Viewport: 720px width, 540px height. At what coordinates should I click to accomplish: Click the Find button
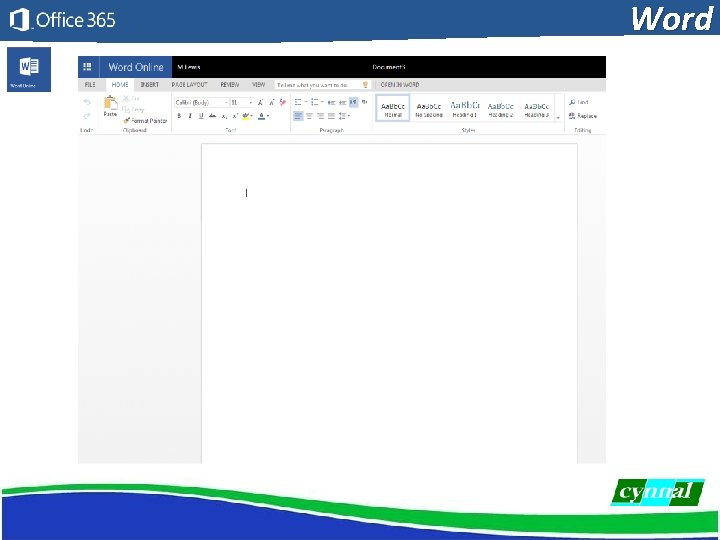(579, 102)
